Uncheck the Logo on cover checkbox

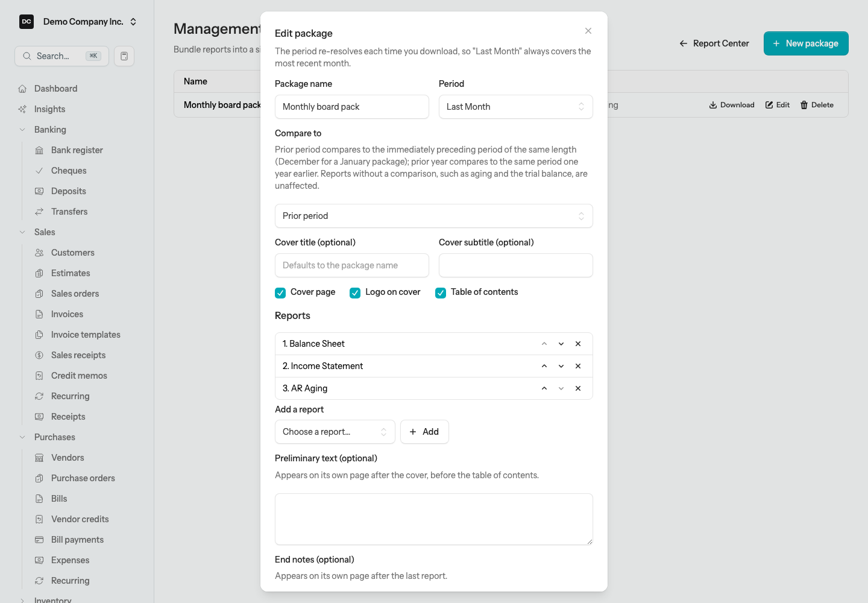[x=355, y=292]
